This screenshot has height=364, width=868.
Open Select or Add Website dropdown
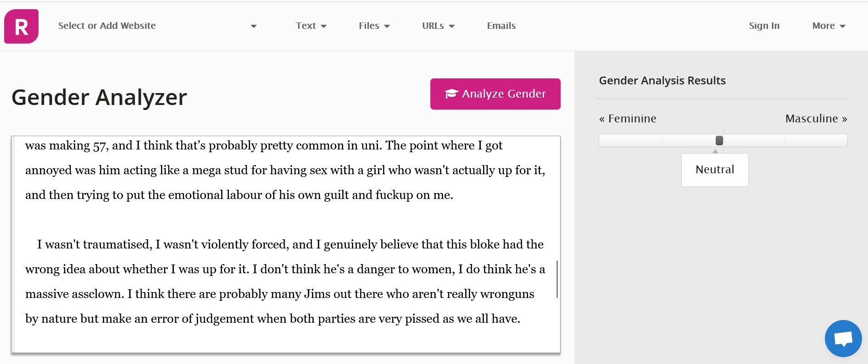[157, 26]
